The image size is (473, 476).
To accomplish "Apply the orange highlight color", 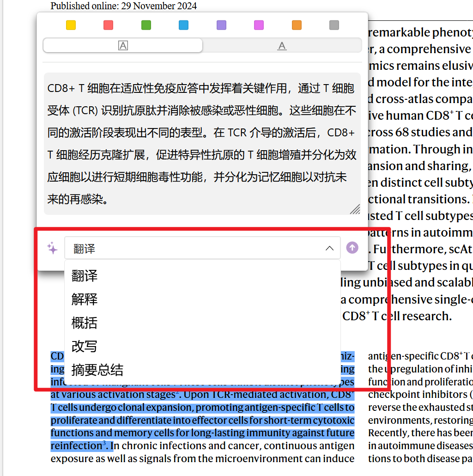I will click(x=297, y=25).
